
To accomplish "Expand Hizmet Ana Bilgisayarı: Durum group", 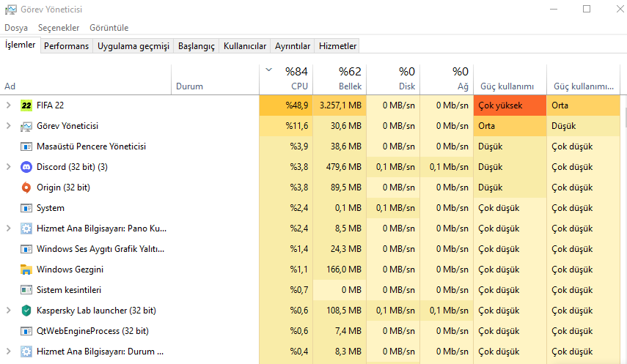I will click(8, 352).
